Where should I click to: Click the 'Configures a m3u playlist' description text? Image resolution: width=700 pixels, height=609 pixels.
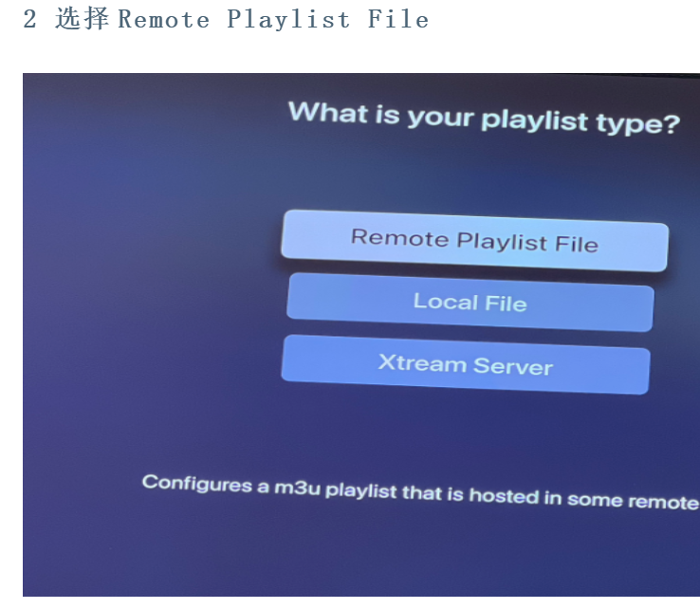(x=419, y=491)
